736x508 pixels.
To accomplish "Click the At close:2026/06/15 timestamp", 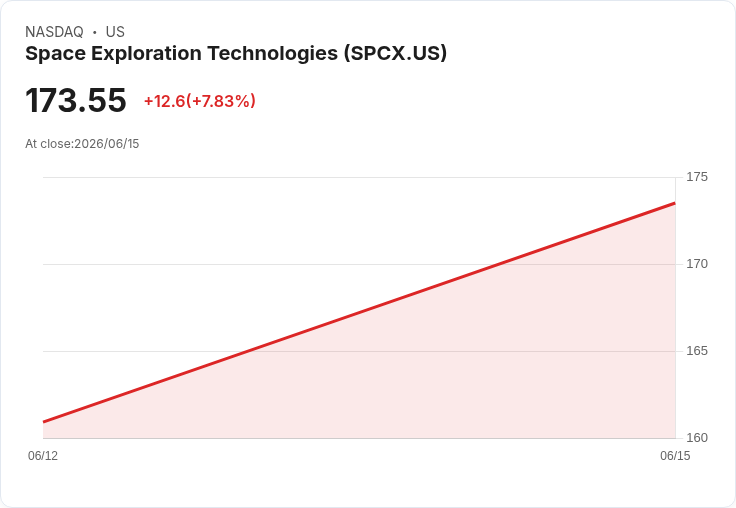I will point(82,144).
